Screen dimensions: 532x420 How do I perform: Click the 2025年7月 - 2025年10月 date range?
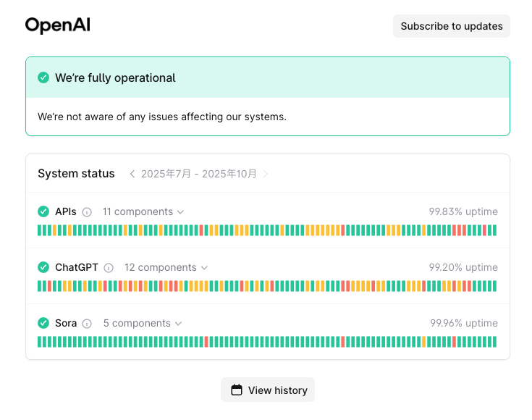(x=199, y=174)
